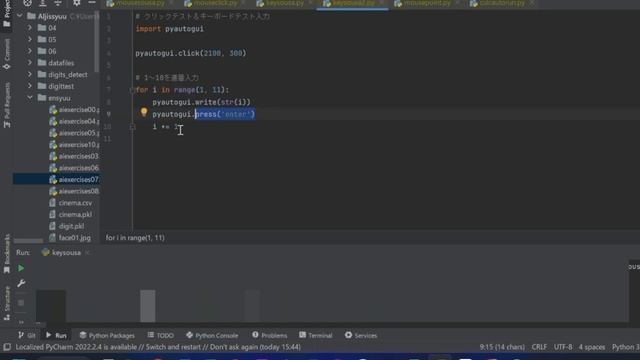Collapse the Aljissyuu project root
Image resolution: width=640 pixels, height=360 pixels.
pyautogui.click(x=20, y=16)
